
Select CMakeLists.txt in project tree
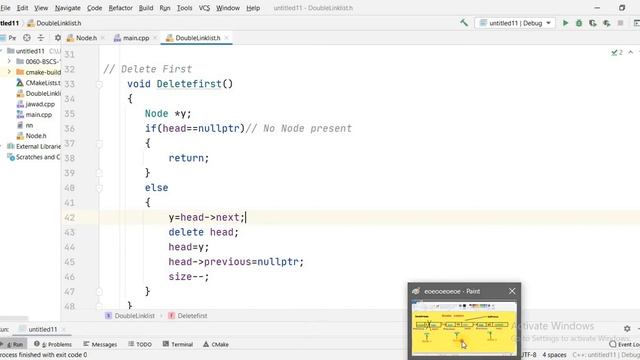point(38,83)
